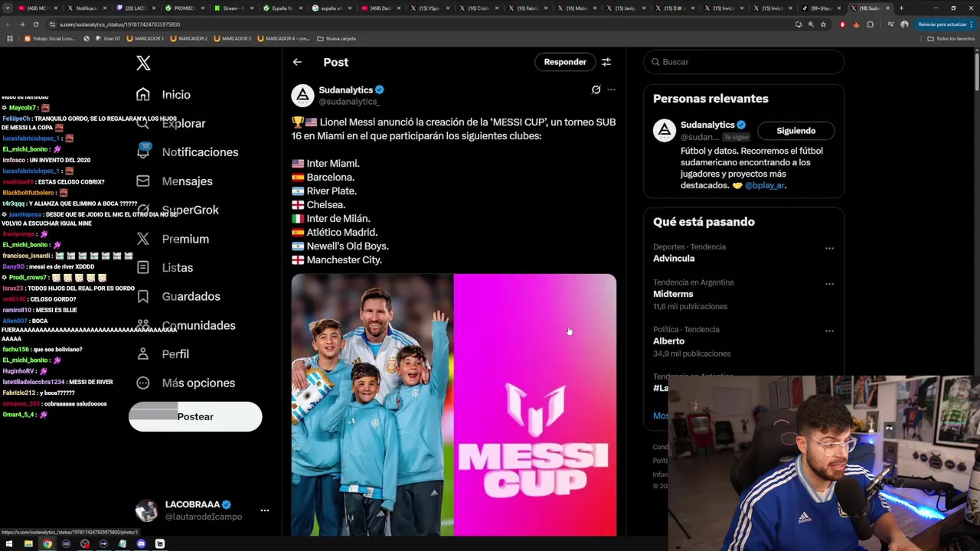
Task: Open Nueva carpeta bookmarks folder
Action: click(x=337, y=38)
